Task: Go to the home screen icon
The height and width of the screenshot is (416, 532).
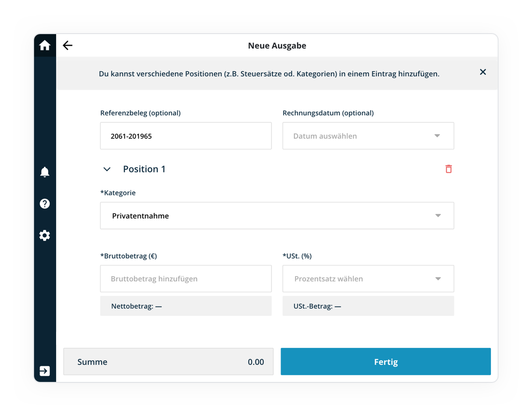Action: pyautogui.click(x=45, y=46)
